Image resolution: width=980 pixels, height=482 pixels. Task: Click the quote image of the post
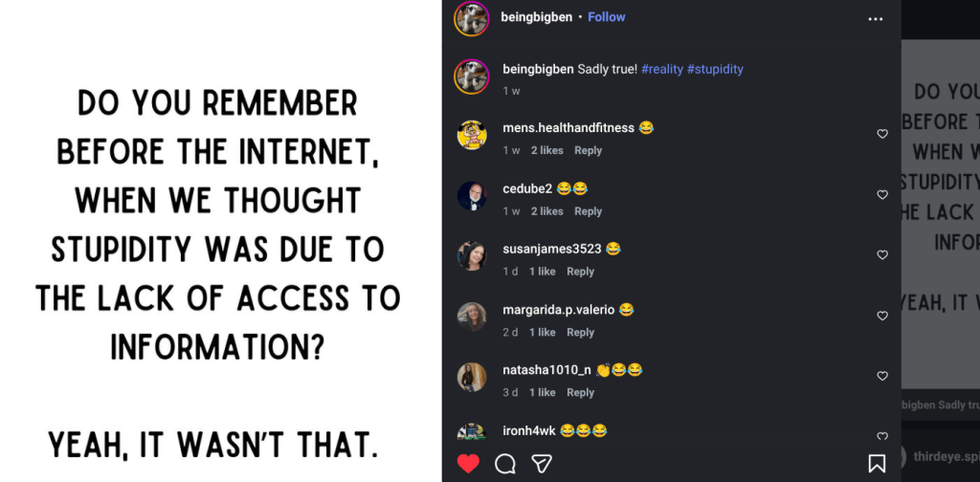(x=219, y=241)
